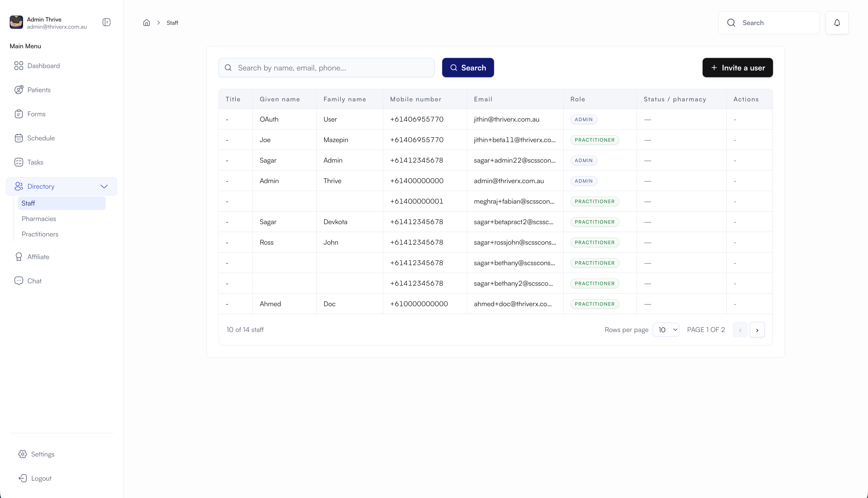Click email sagar+bethany2@scssco...
The image size is (868, 498).
tap(513, 284)
